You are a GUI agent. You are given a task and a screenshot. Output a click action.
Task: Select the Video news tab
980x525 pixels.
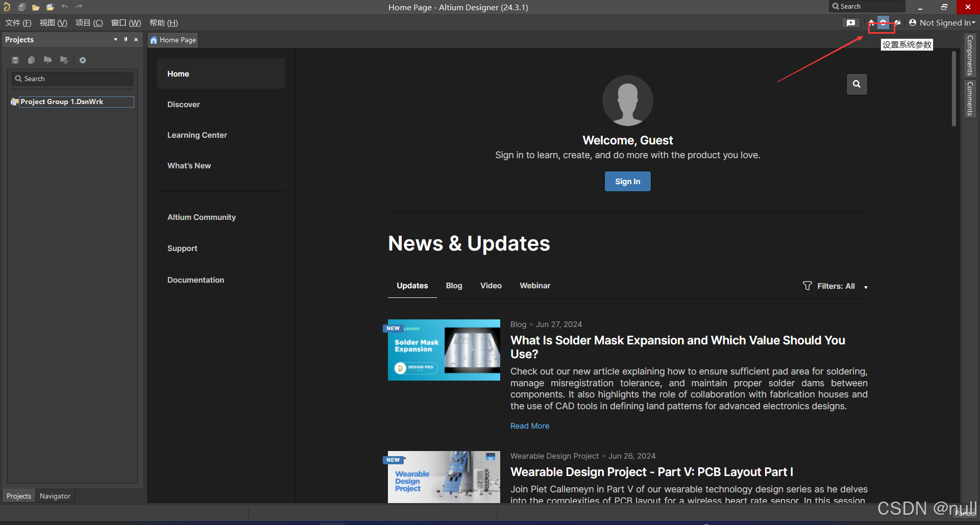(x=491, y=286)
